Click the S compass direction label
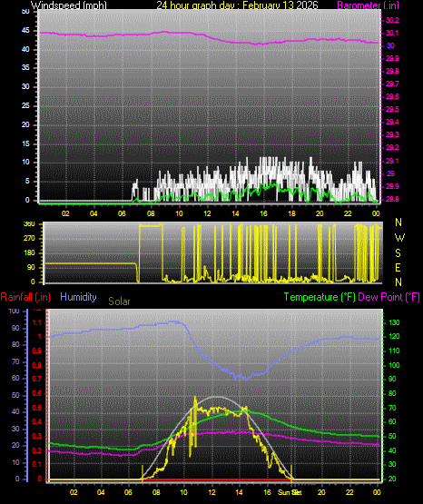Viewport: 423px width, 504px height. 398,253
